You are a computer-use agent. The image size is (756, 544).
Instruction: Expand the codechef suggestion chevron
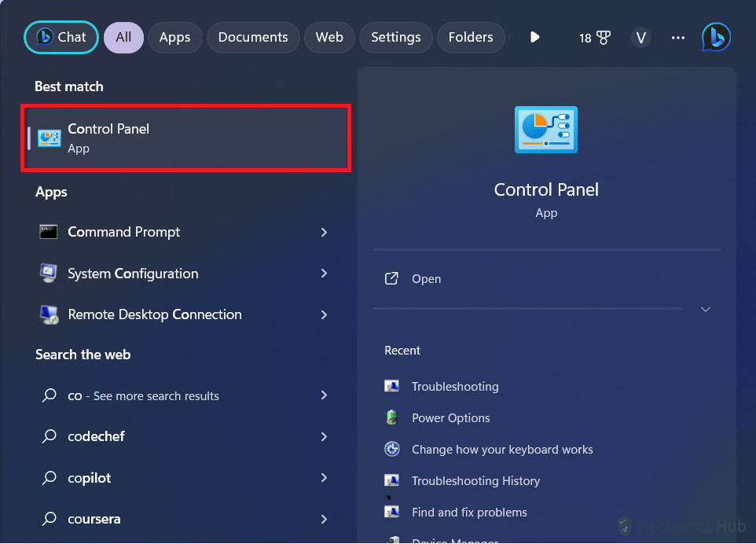pos(324,437)
